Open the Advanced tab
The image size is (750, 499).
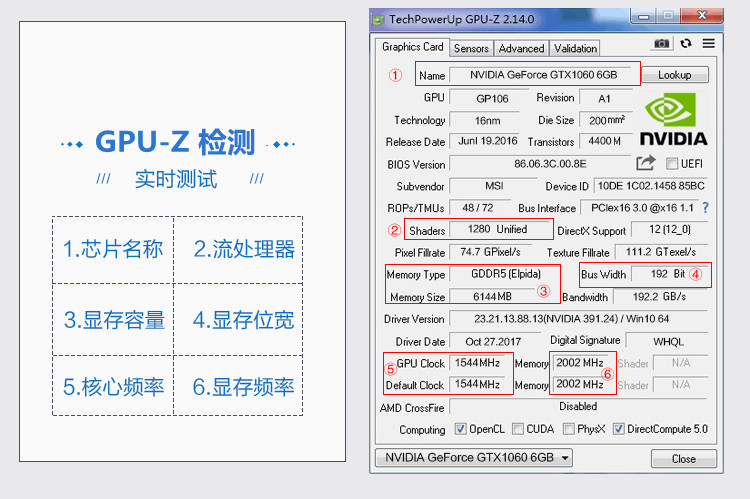click(x=521, y=48)
